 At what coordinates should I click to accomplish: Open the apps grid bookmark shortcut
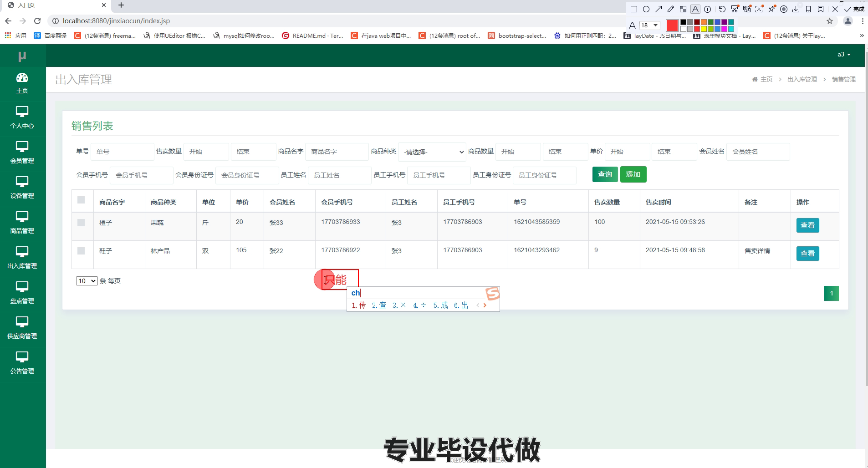8,35
